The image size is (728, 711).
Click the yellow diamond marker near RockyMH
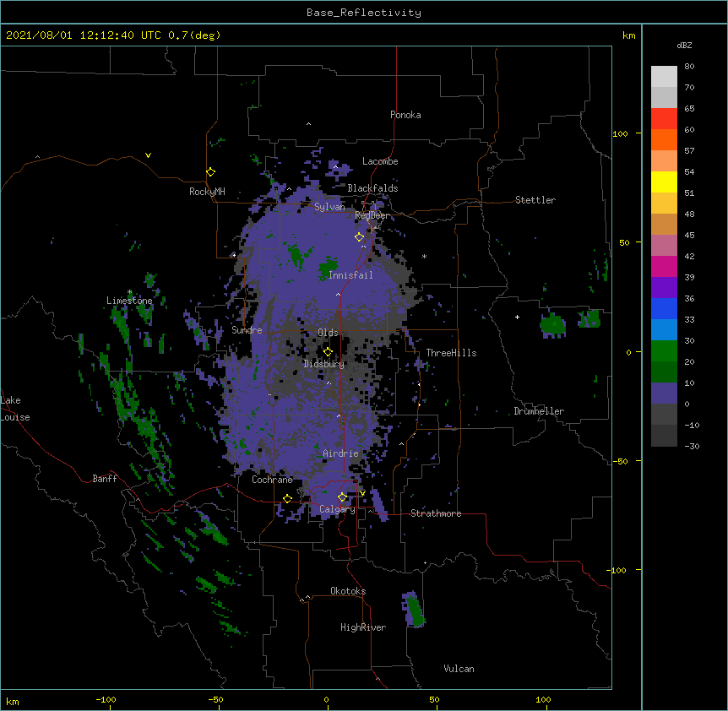click(x=211, y=172)
